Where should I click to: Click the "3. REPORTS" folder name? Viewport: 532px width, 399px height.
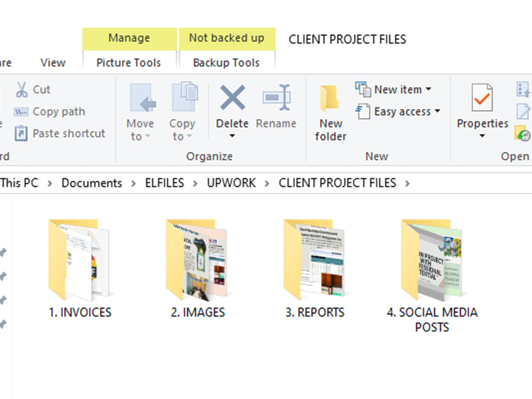(x=315, y=312)
